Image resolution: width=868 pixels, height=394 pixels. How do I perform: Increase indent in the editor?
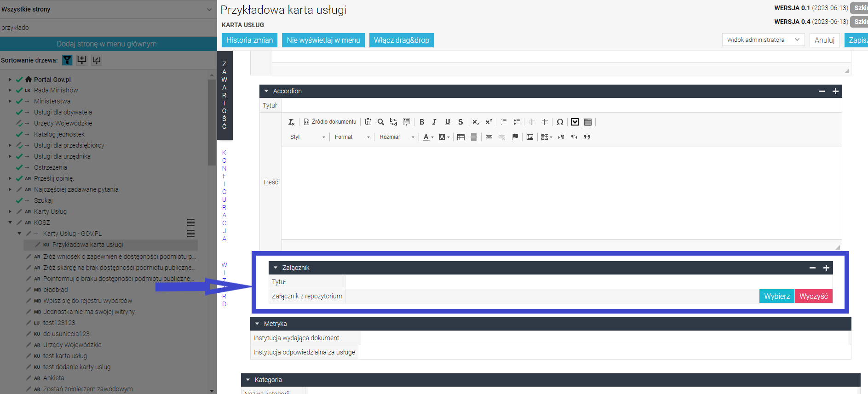click(x=545, y=122)
